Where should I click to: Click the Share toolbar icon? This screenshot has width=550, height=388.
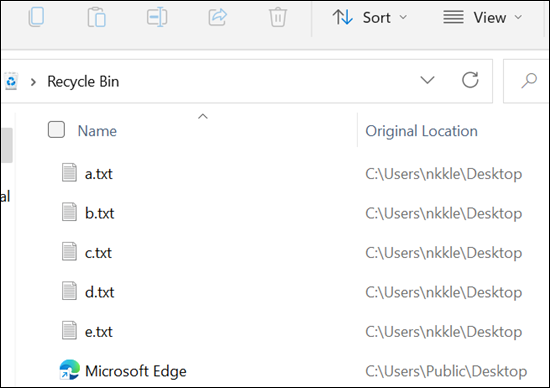(x=218, y=17)
